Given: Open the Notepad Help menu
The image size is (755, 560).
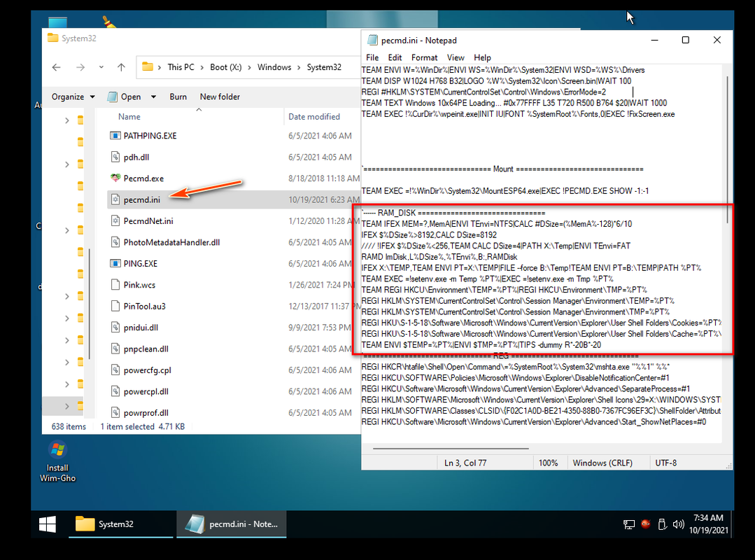Looking at the screenshot, I should (482, 57).
